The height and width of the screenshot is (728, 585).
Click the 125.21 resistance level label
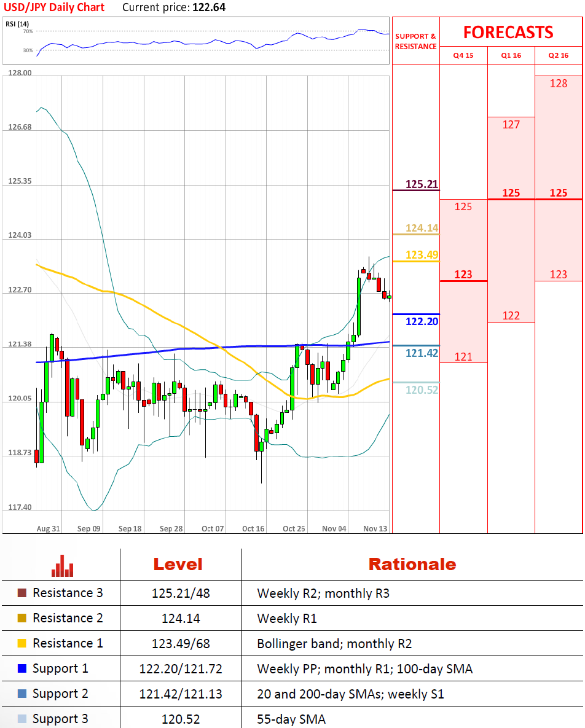[x=422, y=184]
